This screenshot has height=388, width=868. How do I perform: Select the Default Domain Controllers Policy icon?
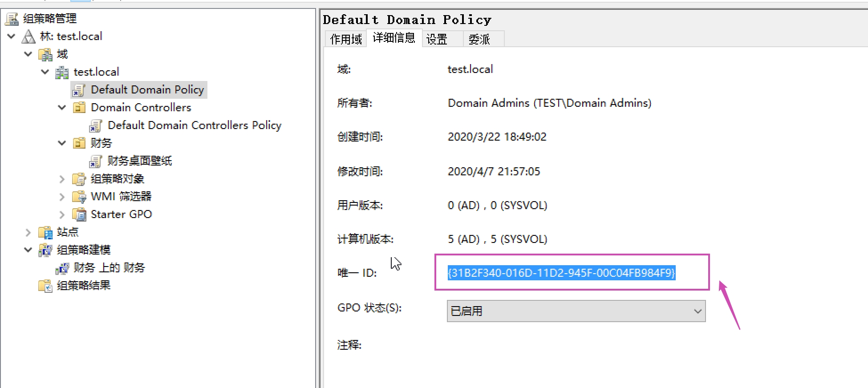pos(96,125)
